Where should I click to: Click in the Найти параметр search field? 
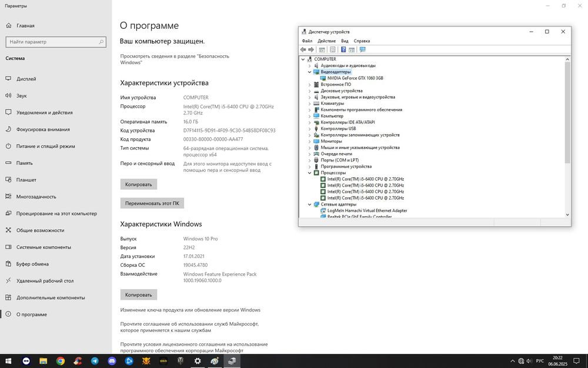pos(56,42)
